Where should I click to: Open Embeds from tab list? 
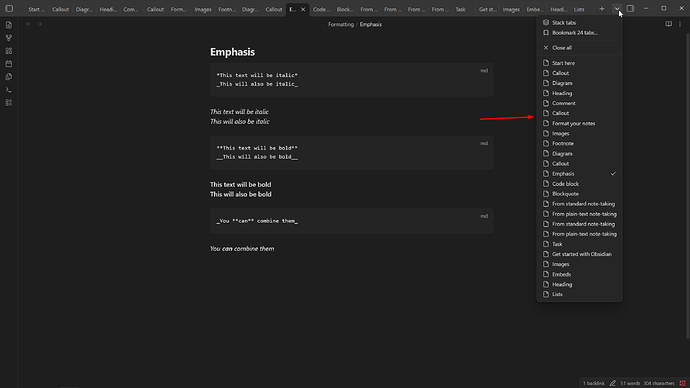pos(579,275)
